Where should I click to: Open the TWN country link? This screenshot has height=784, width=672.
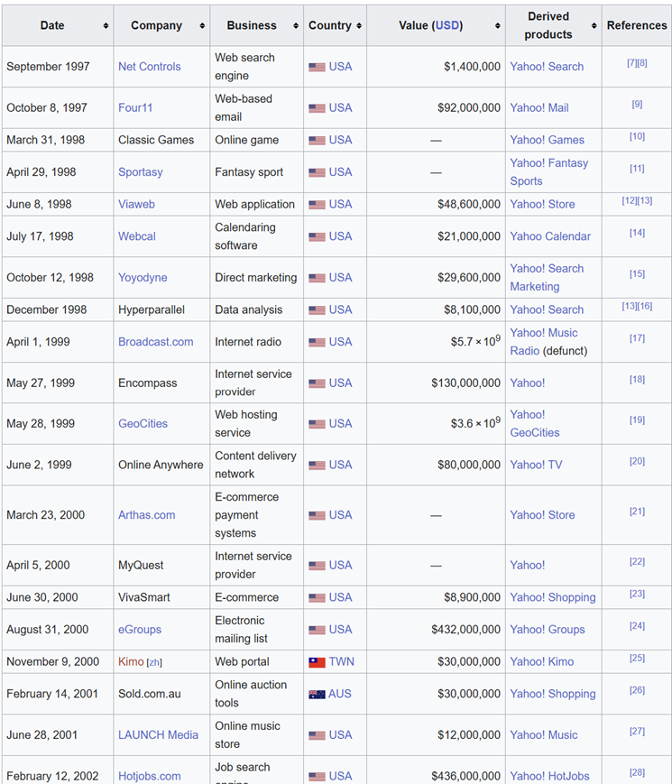tap(342, 661)
